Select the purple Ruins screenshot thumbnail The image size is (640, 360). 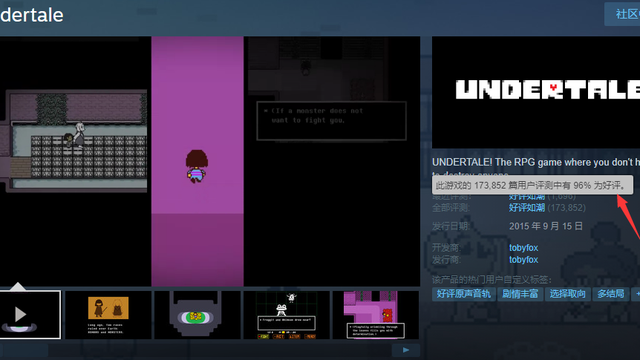click(x=376, y=315)
